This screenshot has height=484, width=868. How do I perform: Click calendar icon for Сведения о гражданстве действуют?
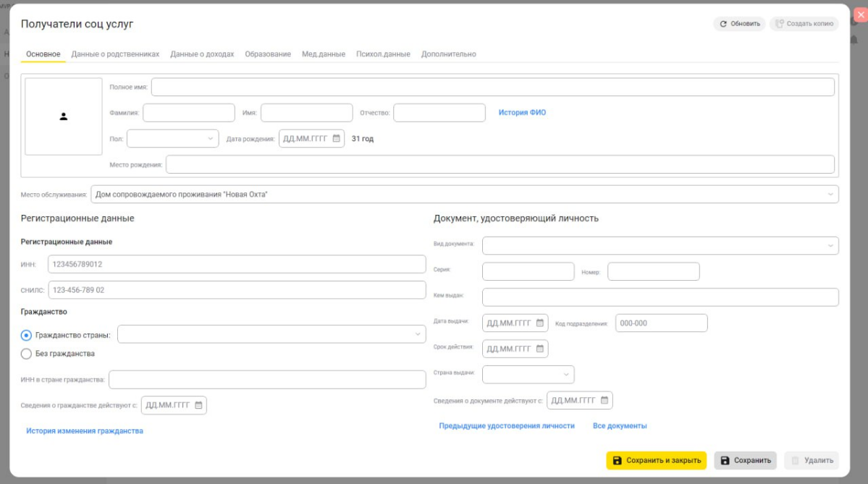pyautogui.click(x=198, y=405)
